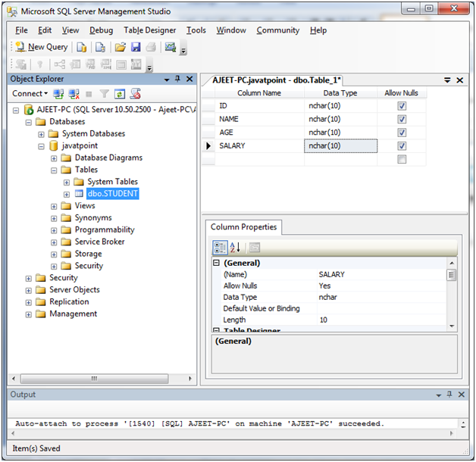The height and width of the screenshot is (462, 476).
Task: Collapse the Tables folder
Action: pyautogui.click(x=54, y=170)
